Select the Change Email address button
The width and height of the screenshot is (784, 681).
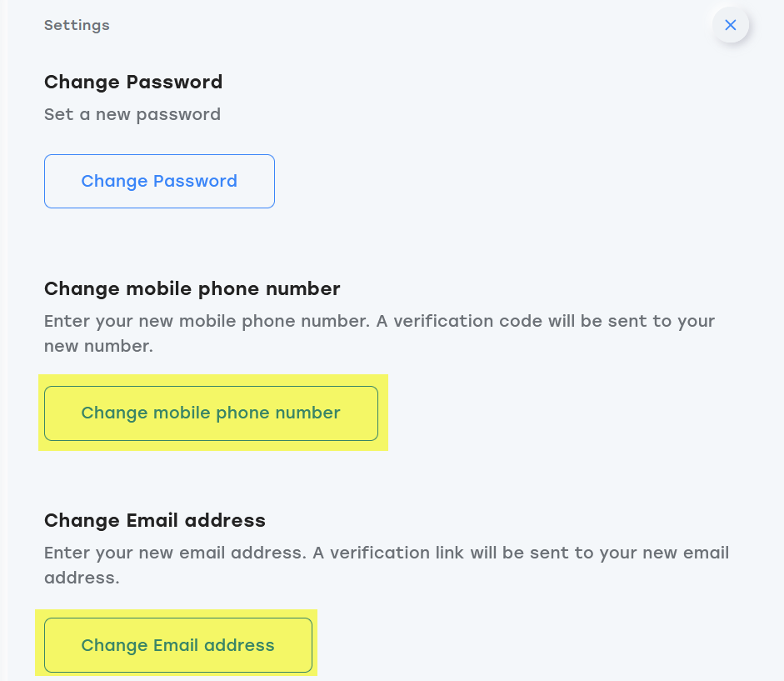click(x=178, y=645)
